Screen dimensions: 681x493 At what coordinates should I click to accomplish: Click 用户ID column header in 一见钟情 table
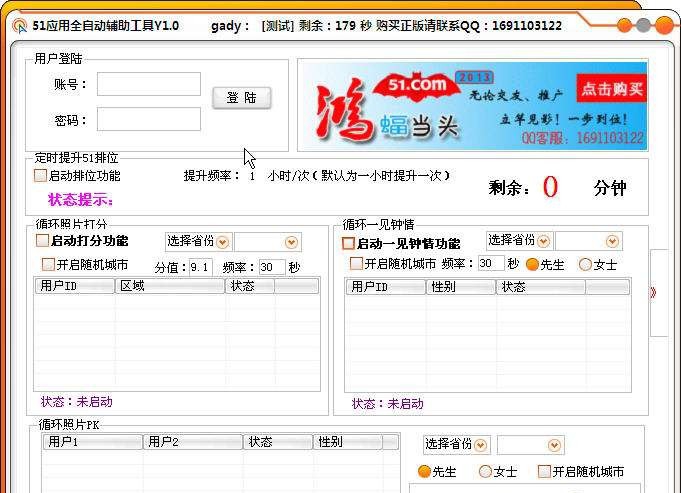386,287
